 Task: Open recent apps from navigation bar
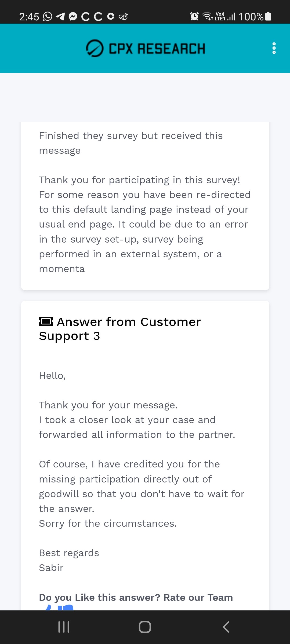(x=64, y=627)
